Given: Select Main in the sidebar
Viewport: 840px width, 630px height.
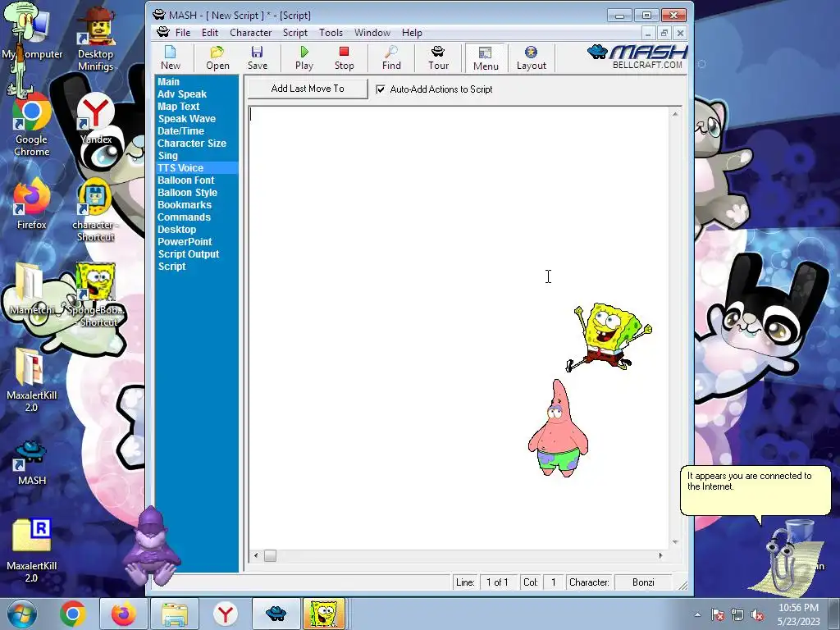Looking at the screenshot, I should pyautogui.click(x=168, y=81).
